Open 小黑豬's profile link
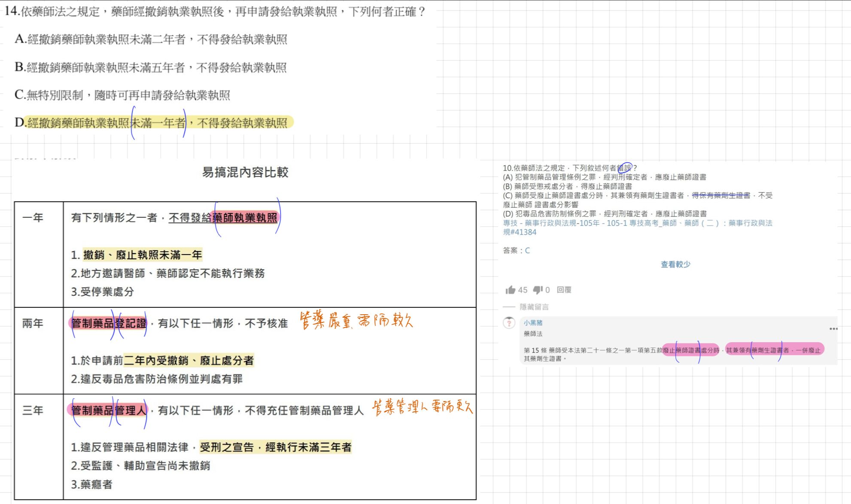 click(x=532, y=323)
